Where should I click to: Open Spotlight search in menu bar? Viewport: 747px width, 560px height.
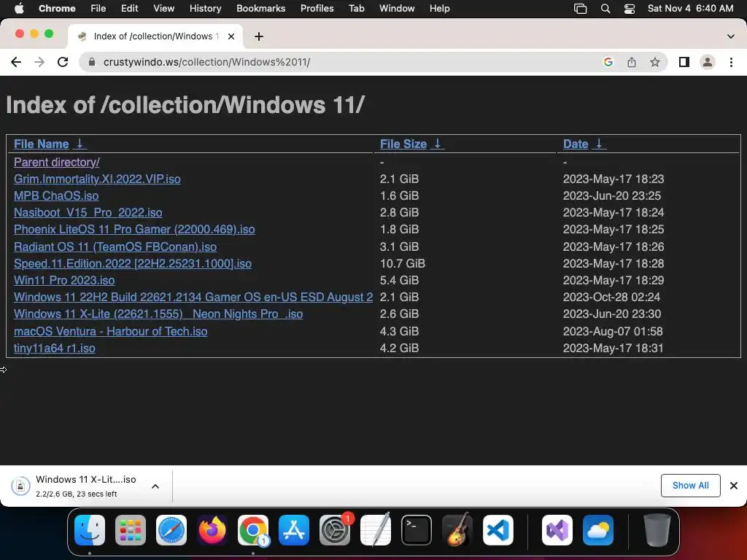coord(605,9)
